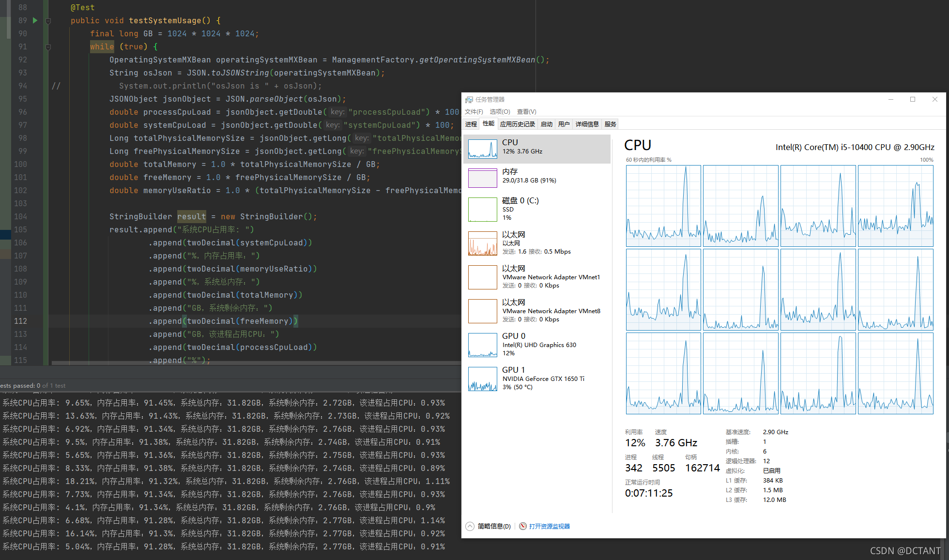The width and height of the screenshot is (949, 560).
Task: Open the 文件(F) menu
Action: pyautogui.click(x=474, y=112)
